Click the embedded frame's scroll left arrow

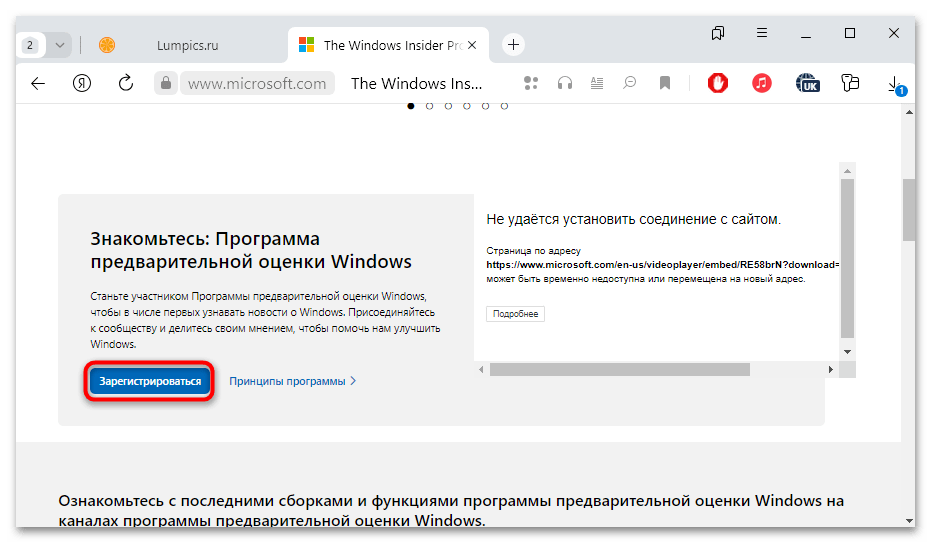[x=481, y=370]
